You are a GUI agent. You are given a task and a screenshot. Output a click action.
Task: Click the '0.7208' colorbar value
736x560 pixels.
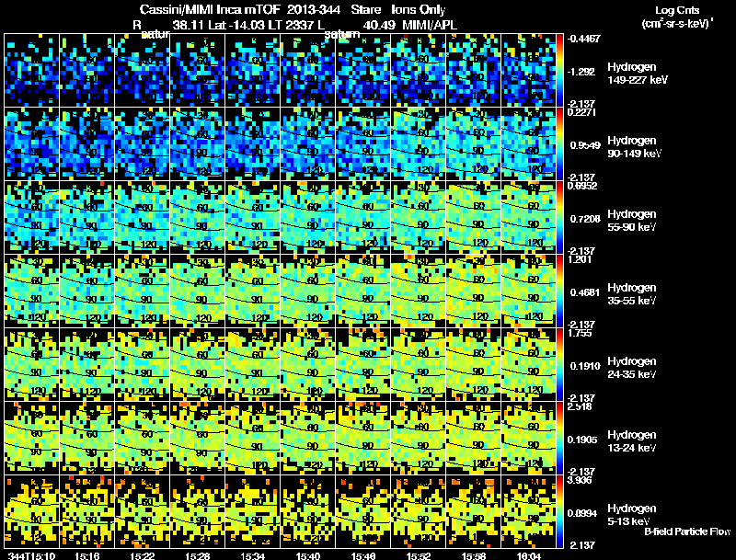(585, 219)
